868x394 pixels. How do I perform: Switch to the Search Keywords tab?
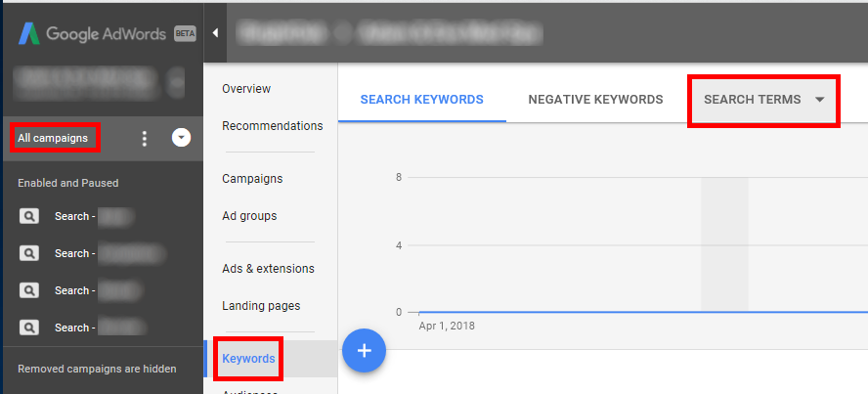point(421,100)
